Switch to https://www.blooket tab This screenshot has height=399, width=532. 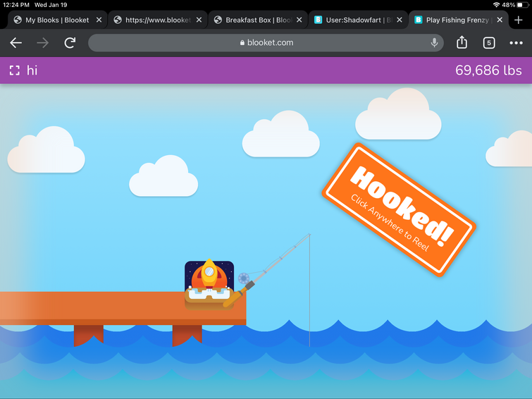(x=157, y=20)
